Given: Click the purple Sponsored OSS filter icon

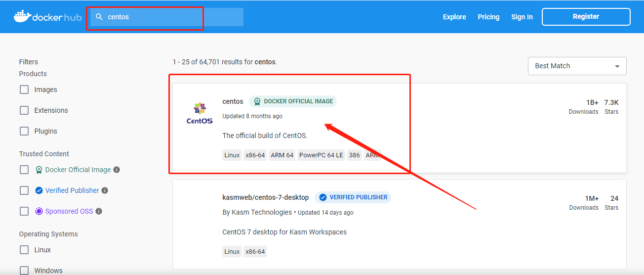Looking at the screenshot, I should 39,211.
